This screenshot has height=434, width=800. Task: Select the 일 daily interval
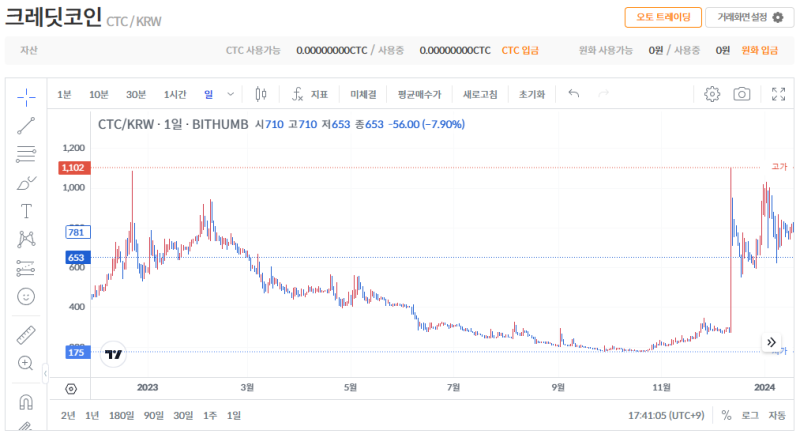pyautogui.click(x=208, y=94)
